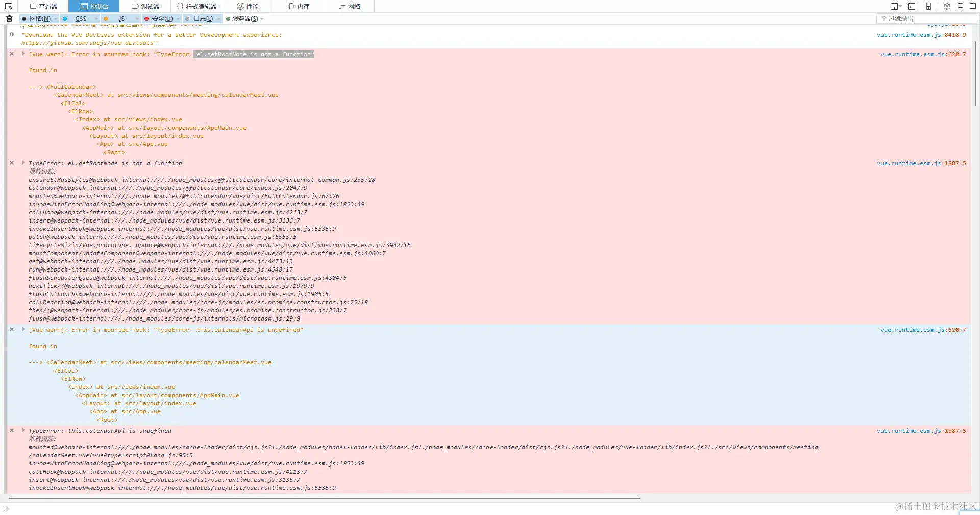
Task: Open 网络(N) filter dropdown arrow
Action: pyautogui.click(x=56, y=19)
